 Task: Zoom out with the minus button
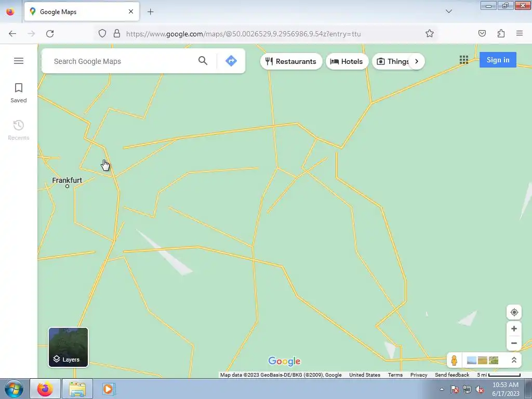coord(514,343)
